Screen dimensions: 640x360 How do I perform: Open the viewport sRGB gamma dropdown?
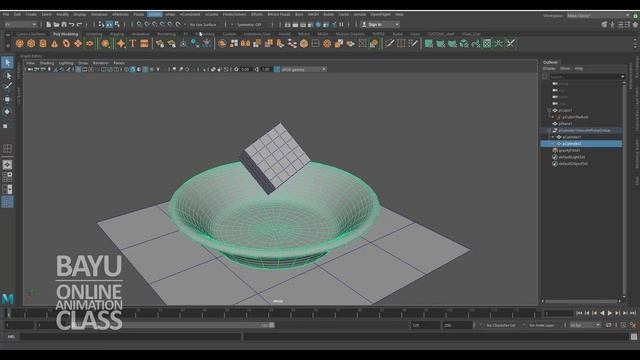(304, 69)
